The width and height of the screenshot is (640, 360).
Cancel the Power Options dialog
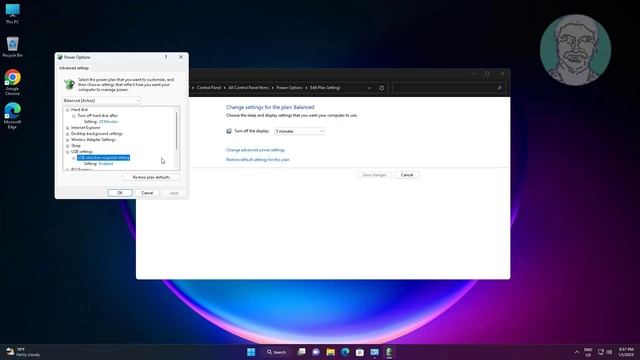click(147, 193)
